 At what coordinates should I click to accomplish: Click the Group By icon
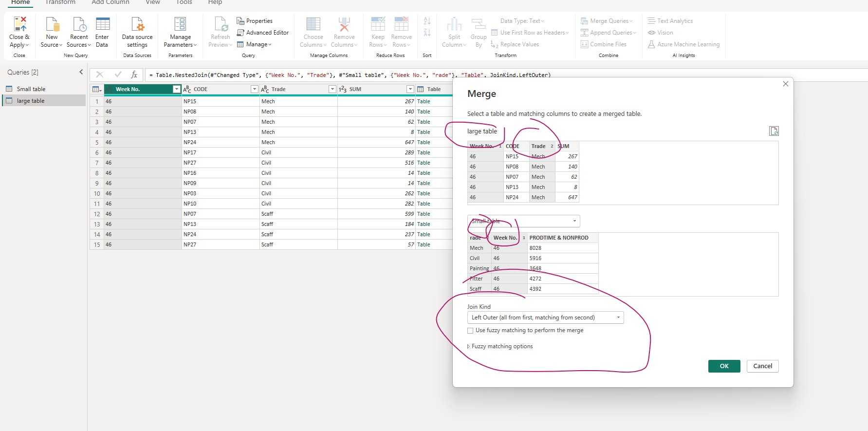point(479,24)
